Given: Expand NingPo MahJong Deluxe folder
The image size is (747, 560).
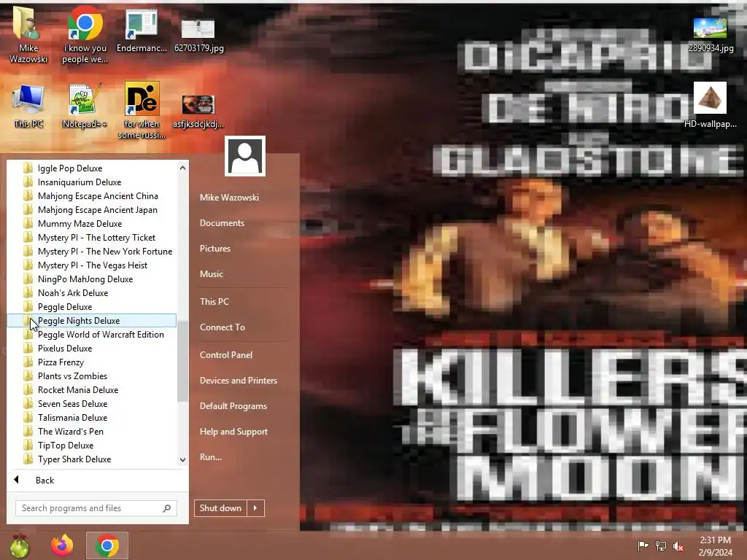Looking at the screenshot, I should 91,279.
